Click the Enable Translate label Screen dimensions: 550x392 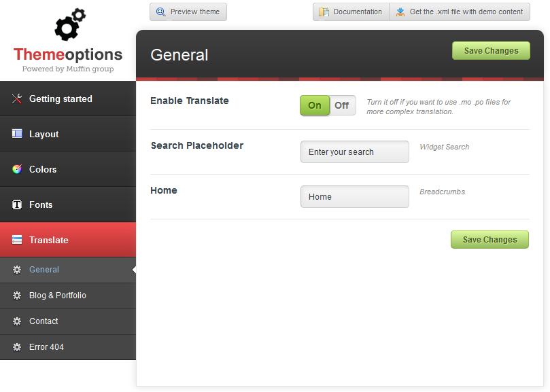tap(190, 101)
